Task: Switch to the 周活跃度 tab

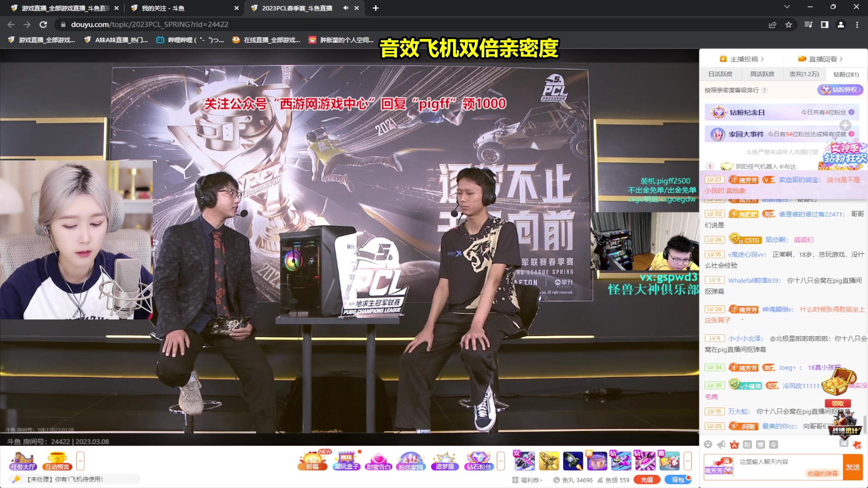Action: tap(762, 74)
